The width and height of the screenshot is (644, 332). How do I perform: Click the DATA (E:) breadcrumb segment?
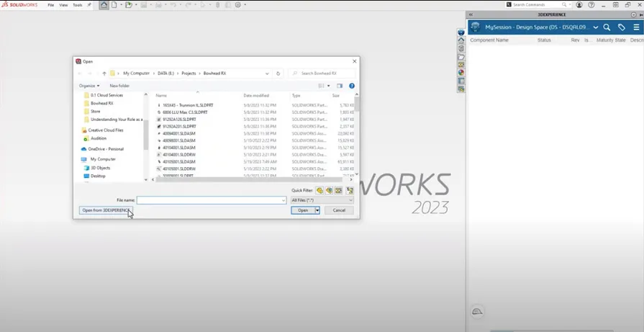pos(166,73)
